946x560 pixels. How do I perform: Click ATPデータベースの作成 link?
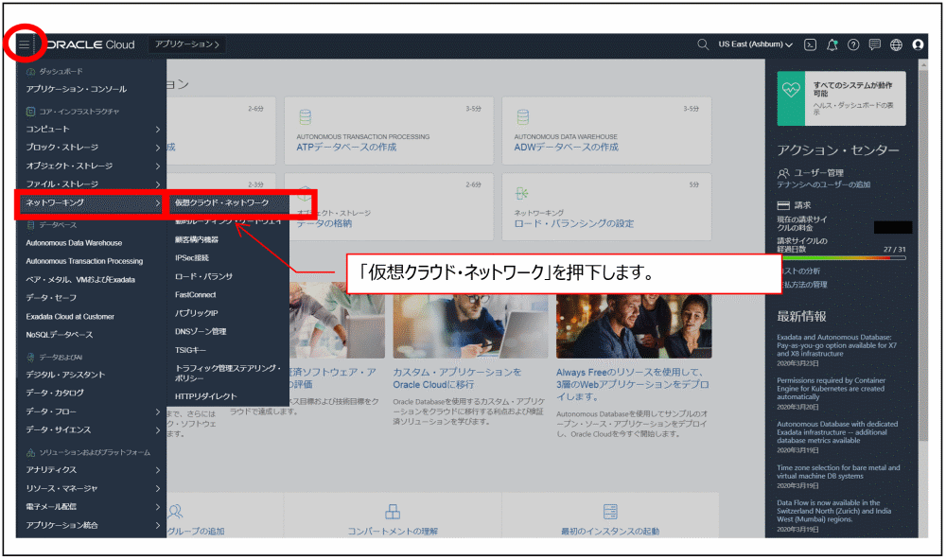pyautogui.click(x=346, y=148)
